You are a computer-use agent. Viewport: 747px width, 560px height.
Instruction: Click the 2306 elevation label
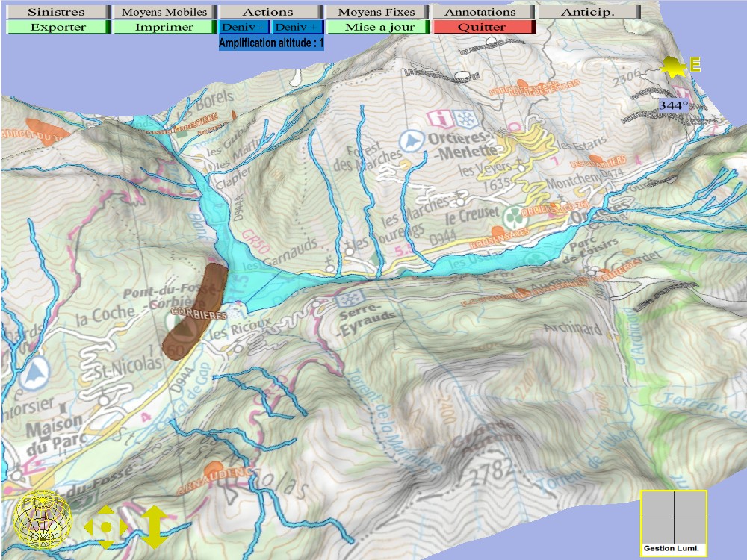point(627,77)
